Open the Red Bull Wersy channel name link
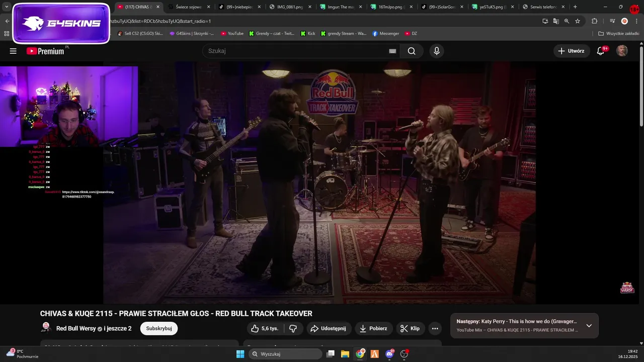The image size is (644, 362). pyautogui.click(x=76, y=328)
